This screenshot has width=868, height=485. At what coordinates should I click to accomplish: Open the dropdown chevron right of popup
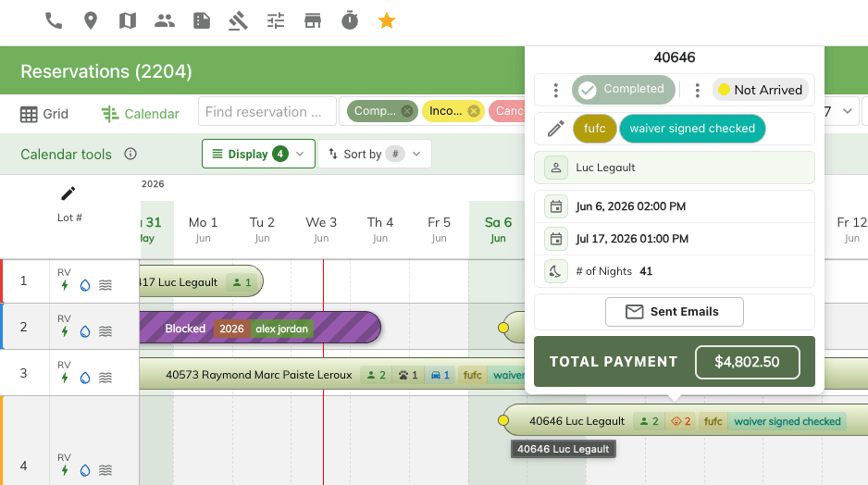coord(847,111)
